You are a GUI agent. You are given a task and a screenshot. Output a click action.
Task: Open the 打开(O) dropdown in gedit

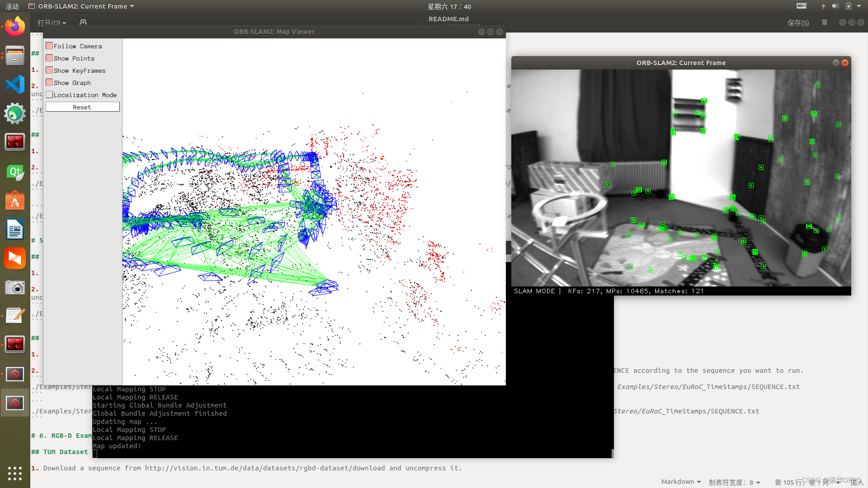coord(52,23)
